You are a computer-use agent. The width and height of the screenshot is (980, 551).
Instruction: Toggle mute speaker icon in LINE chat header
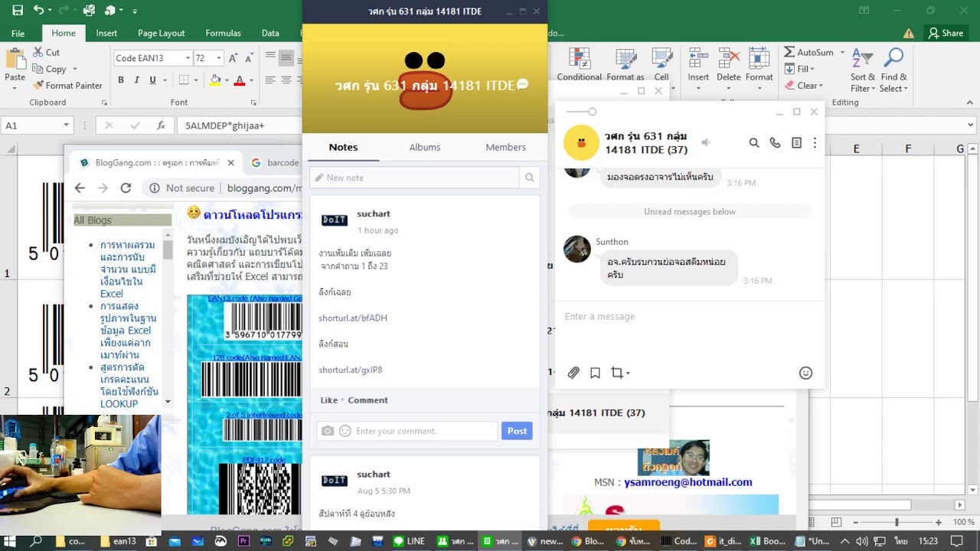pos(706,142)
